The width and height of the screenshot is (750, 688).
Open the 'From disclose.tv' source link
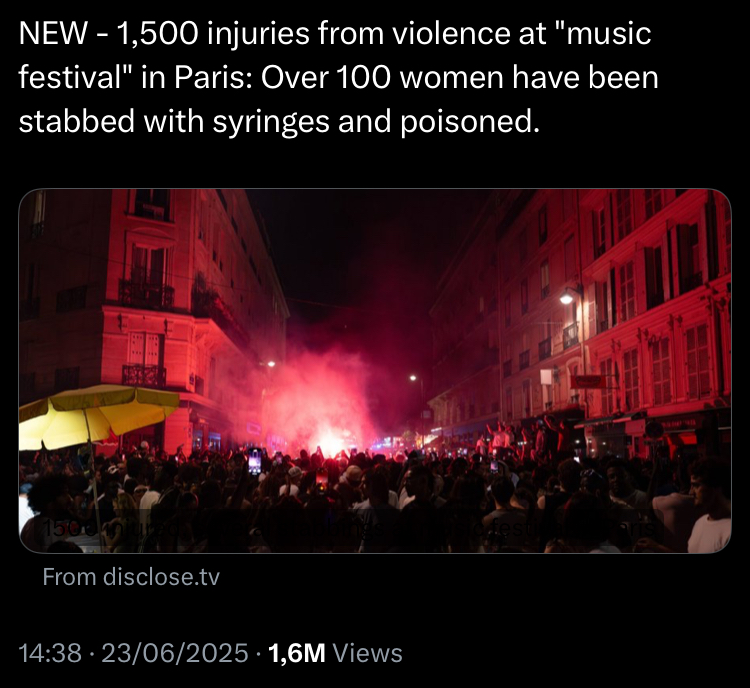(131, 577)
